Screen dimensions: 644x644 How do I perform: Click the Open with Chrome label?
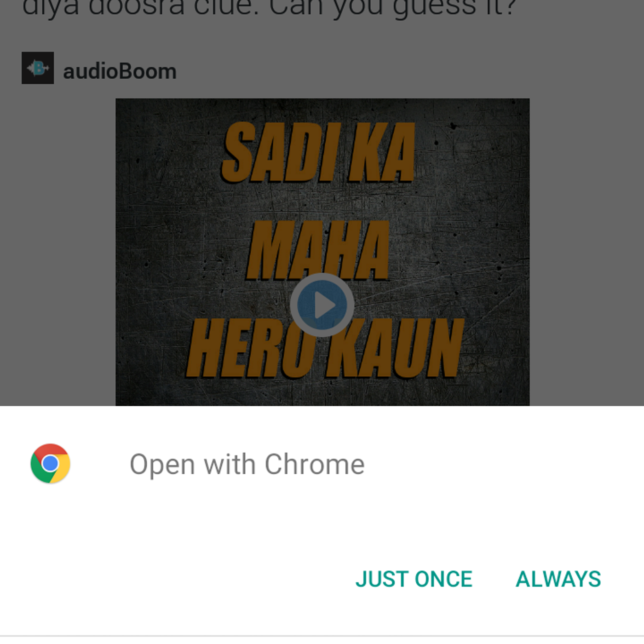pyautogui.click(x=247, y=464)
